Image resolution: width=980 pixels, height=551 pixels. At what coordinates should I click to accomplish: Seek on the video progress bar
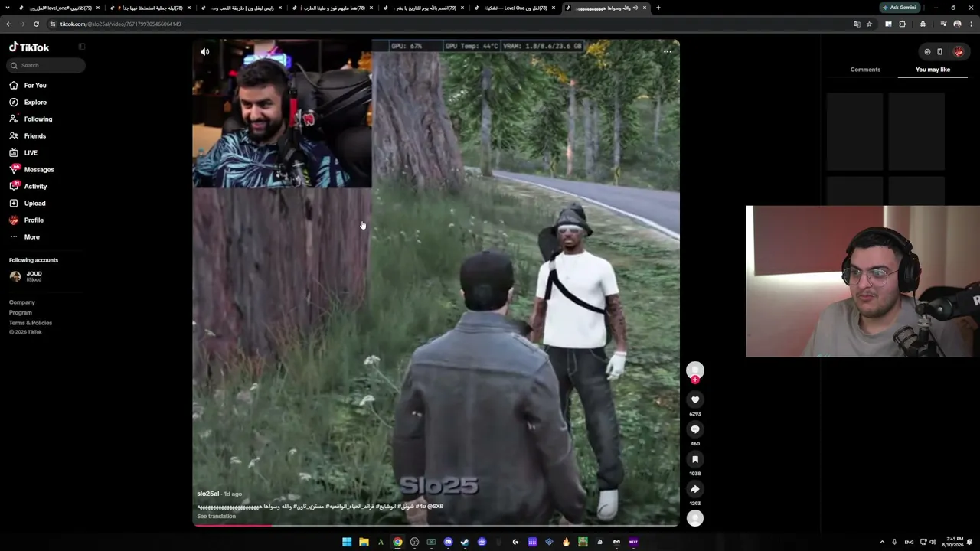(x=436, y=525)
